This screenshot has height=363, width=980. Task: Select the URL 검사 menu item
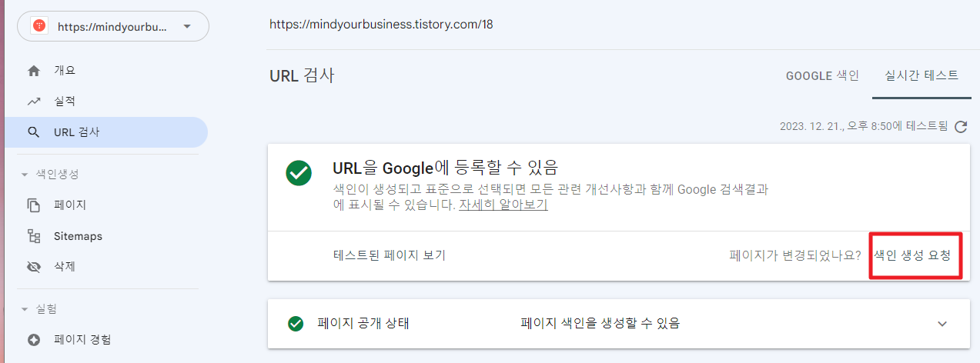[x=106, y=132]
